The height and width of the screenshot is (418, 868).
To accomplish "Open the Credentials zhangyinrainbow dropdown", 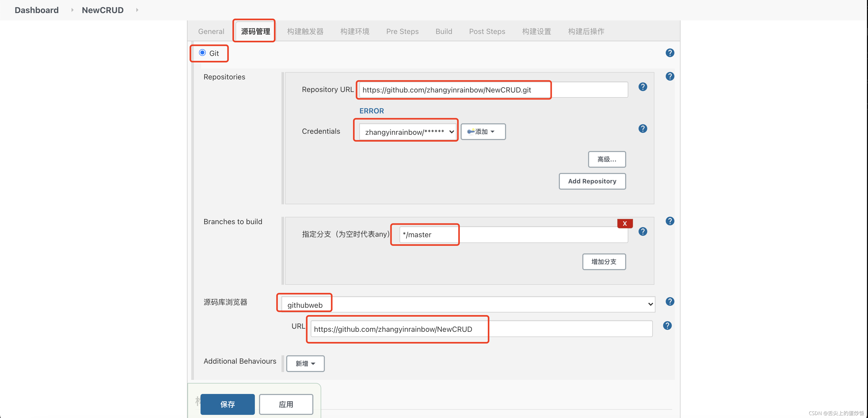I will click(x=407, y=132).
